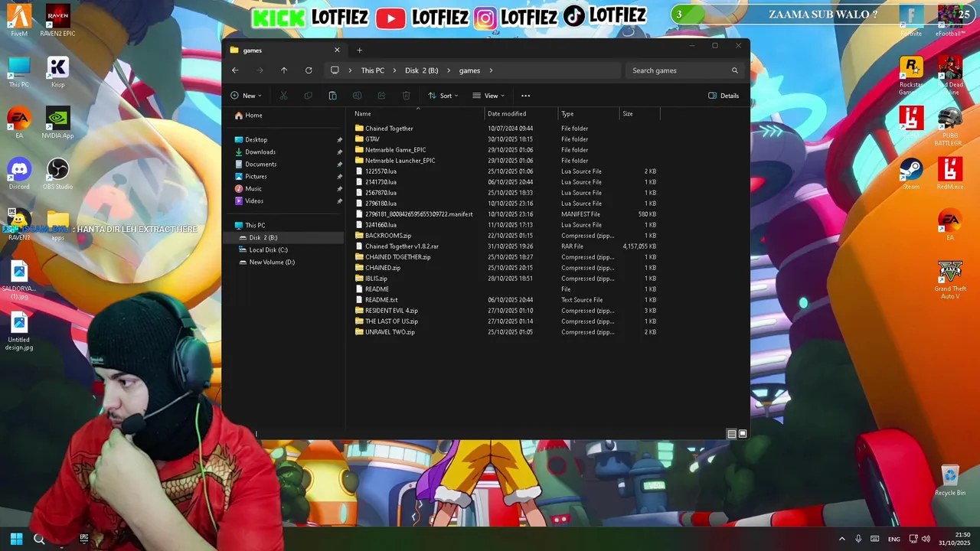Sort by Name column header

417,114
